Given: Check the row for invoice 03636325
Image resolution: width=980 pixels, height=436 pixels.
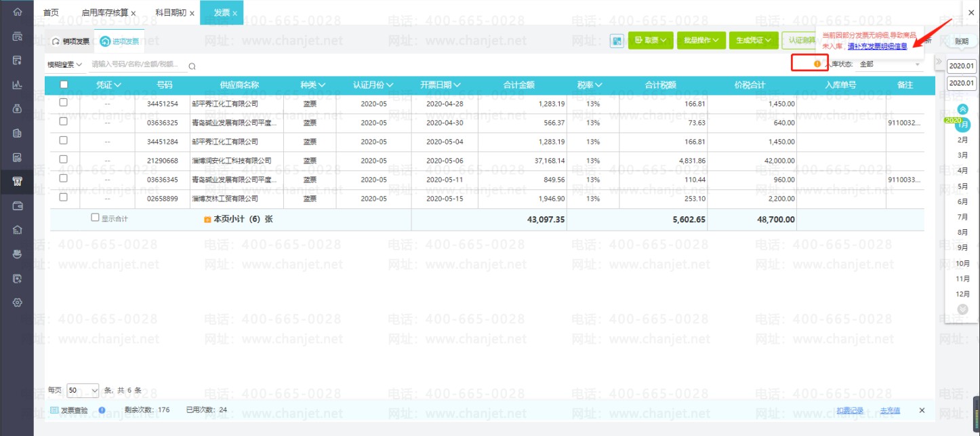Looking at the screenshot, I should coord(64,121).
